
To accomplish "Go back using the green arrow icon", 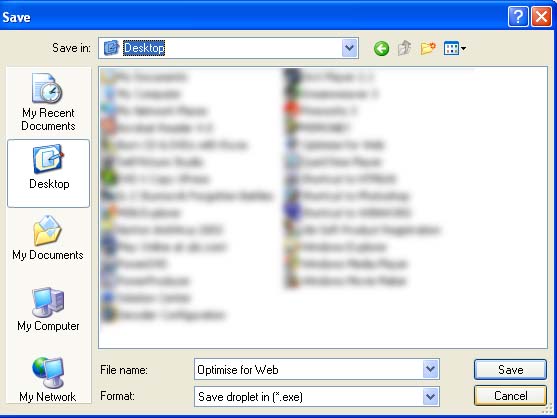I will [381, 48].
